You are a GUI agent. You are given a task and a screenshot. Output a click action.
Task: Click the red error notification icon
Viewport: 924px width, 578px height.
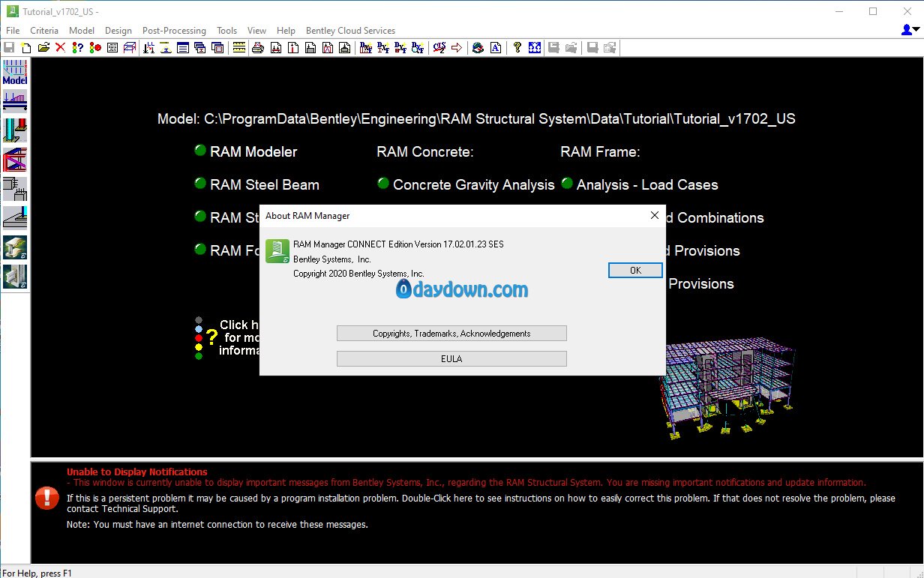coord(46,498)
